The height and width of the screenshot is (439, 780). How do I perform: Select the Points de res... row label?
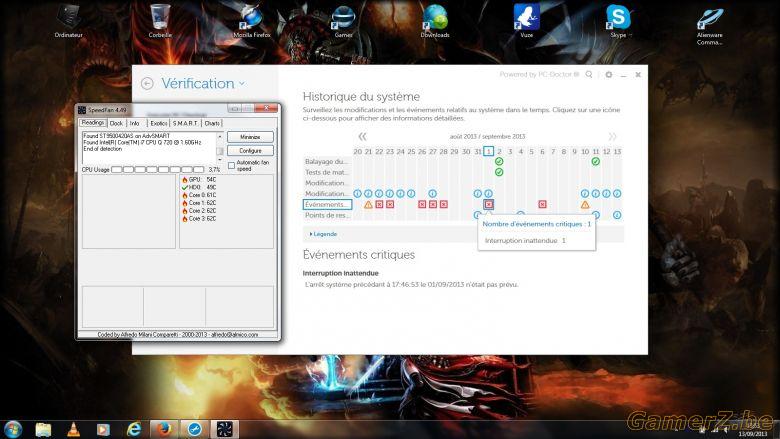(x=326, y=215)
